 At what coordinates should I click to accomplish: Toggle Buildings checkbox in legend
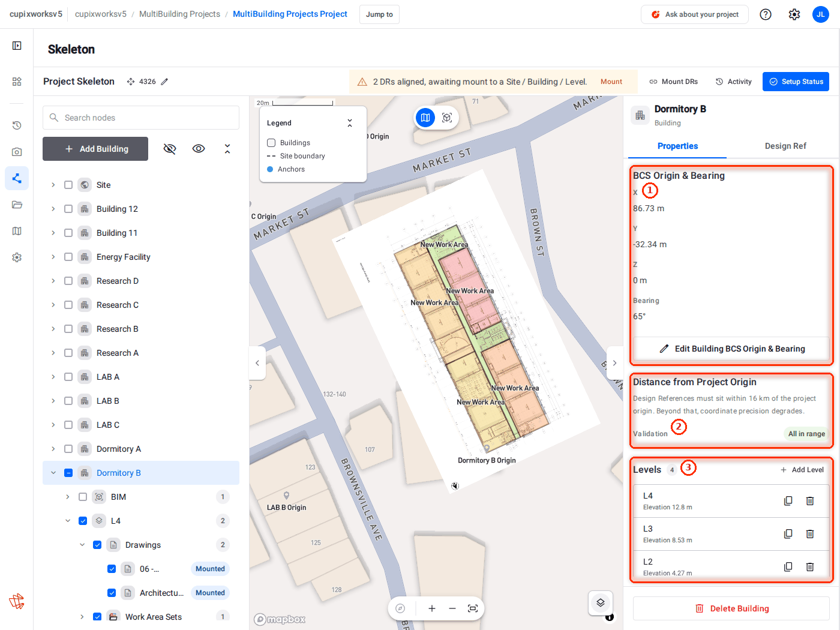(271, 143)
